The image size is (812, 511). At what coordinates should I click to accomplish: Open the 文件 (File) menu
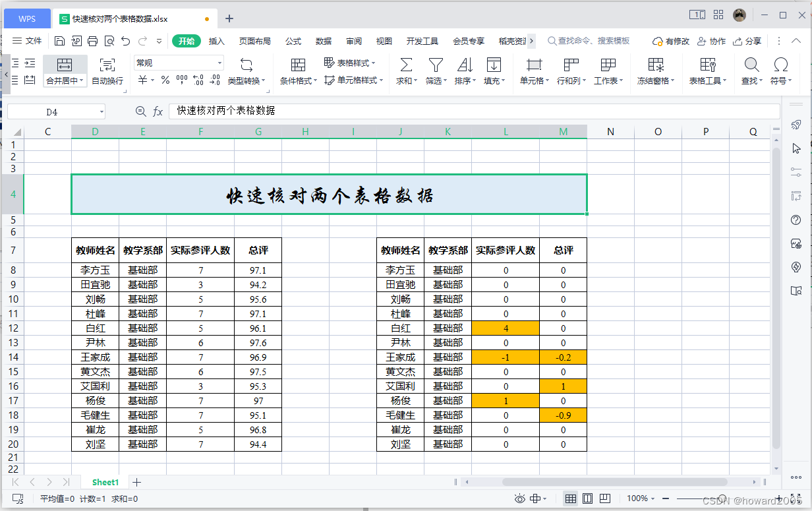coord(27,41)
